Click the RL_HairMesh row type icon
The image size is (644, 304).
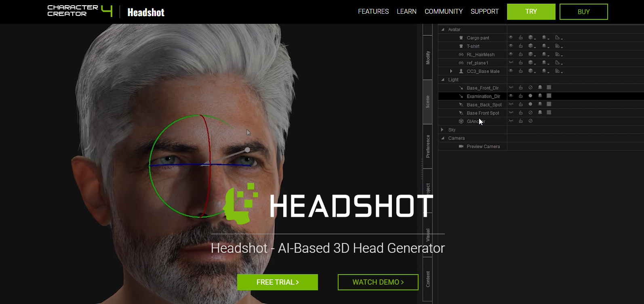click(461, 55)
